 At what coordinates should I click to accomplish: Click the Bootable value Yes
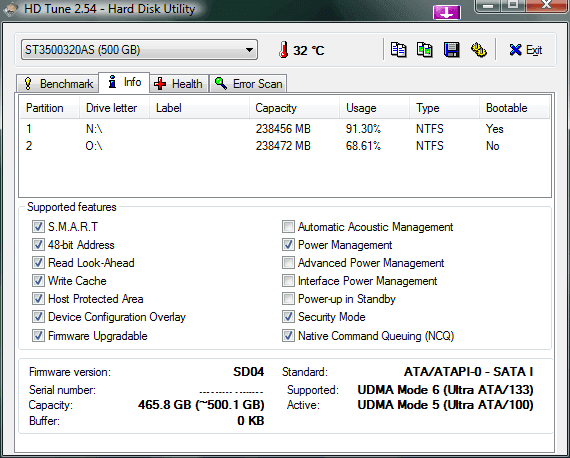[495, 129]
